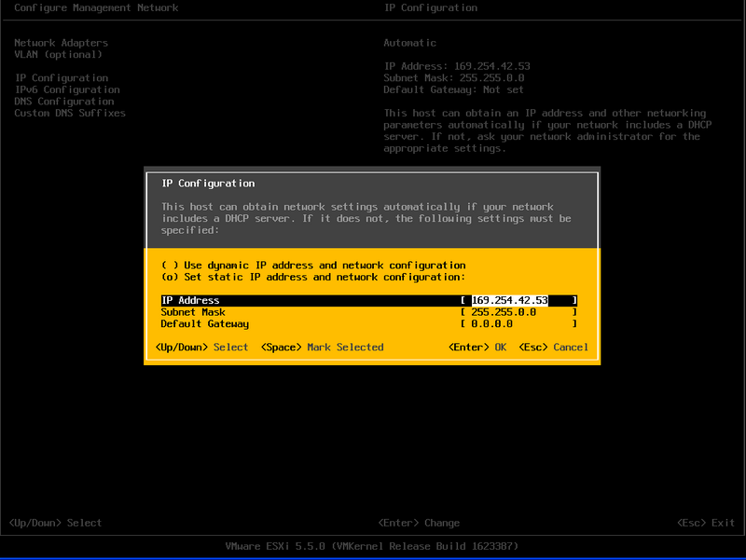Click the Default Gateway field 0.0.0.0

519,323
